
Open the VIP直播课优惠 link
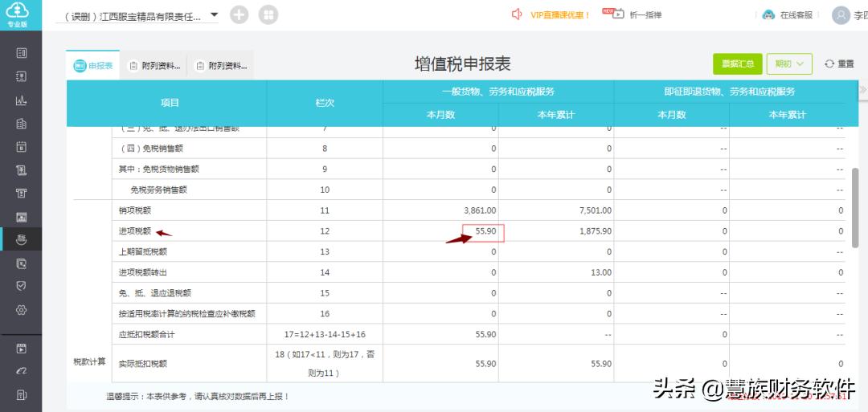click(559, 15)
